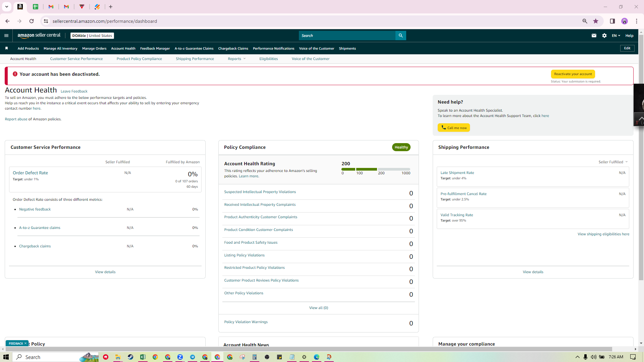Image resolution: width=644 pixels, height=362 pixels.
Task: Click the microphone icon in system tray
Action: [585, 357]
